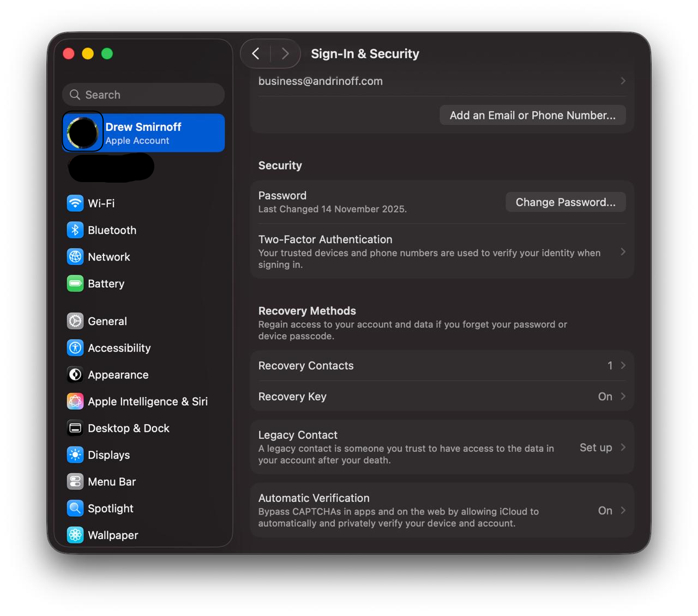Select the Displays sidebar icon
Image resolution: width=698 pixels, height=616 pixels.
coord(75,455)
